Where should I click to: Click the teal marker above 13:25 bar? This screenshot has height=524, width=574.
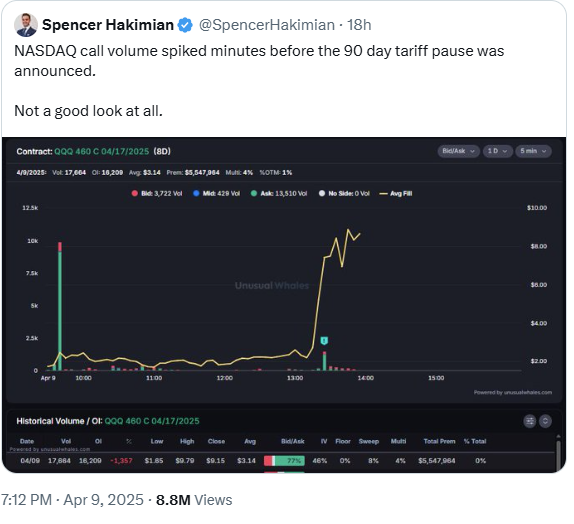[x=324, y=341]
